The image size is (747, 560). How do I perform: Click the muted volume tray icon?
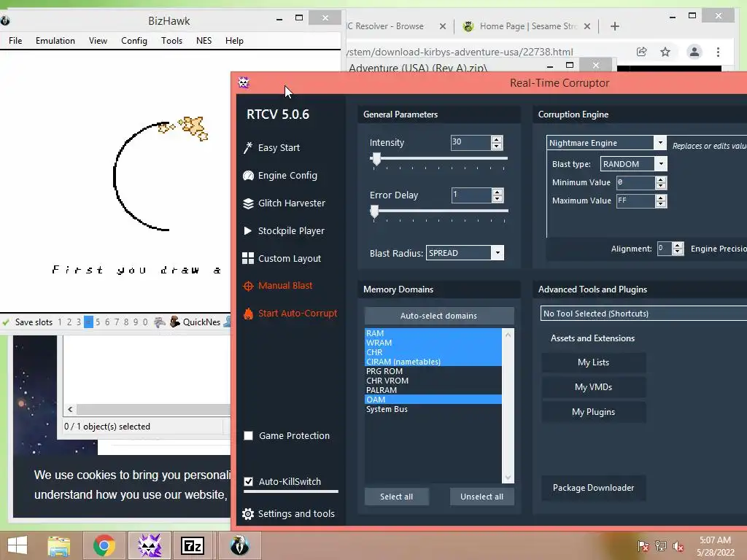pyautogui.click(x=678, y=546)
